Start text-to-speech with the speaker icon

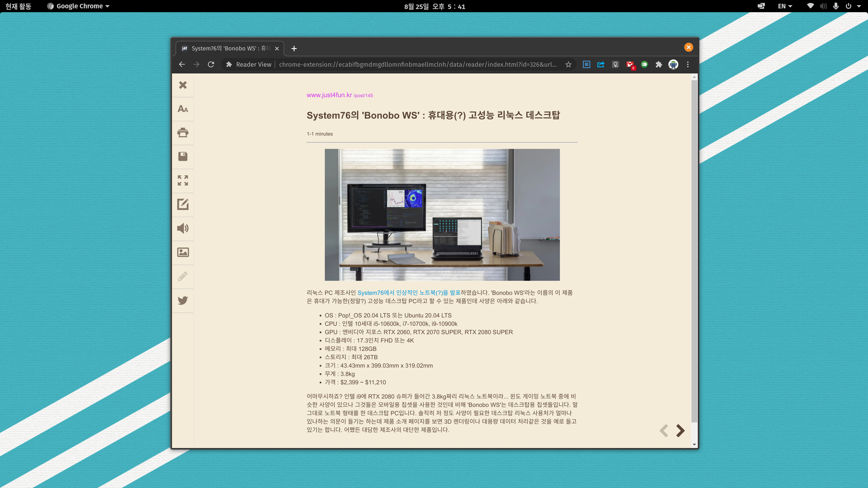click(183, 228)
